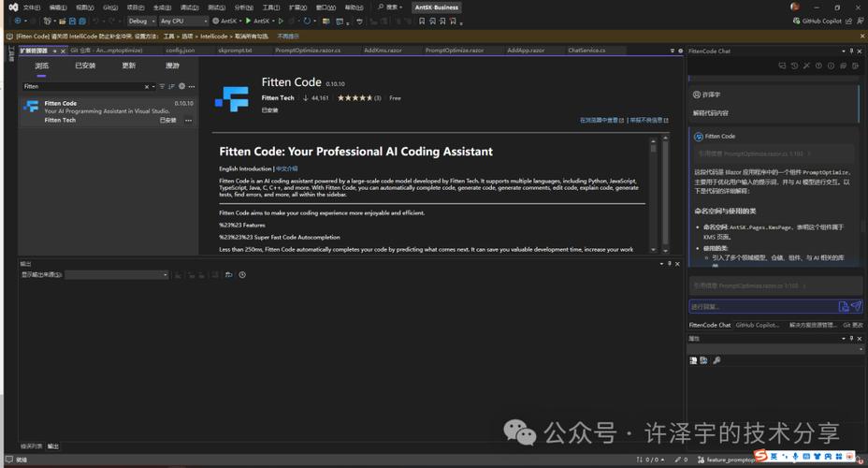The image size is (868, 468).
Task: Open the 扩展(X) menu
Action: click(297, 7)
